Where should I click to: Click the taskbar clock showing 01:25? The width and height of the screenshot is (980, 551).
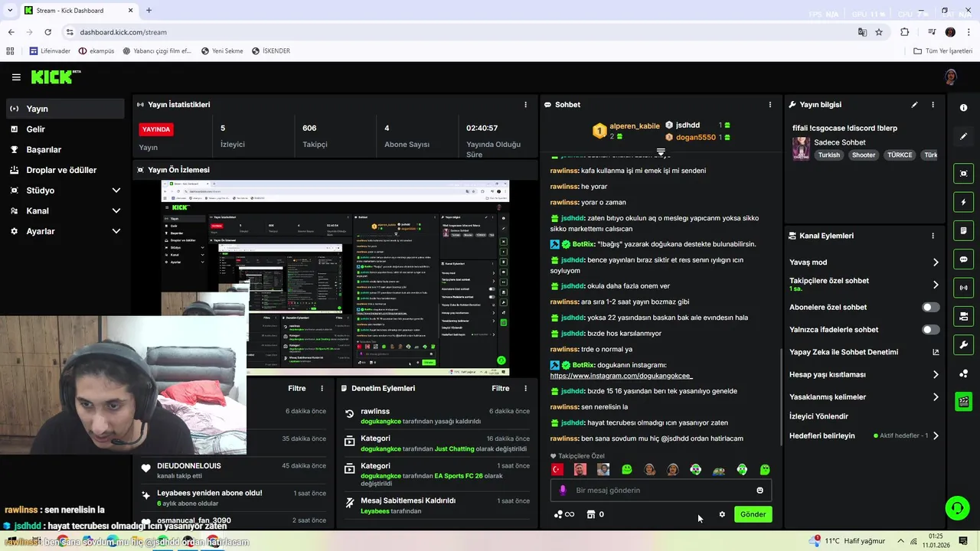pos(936,540)
